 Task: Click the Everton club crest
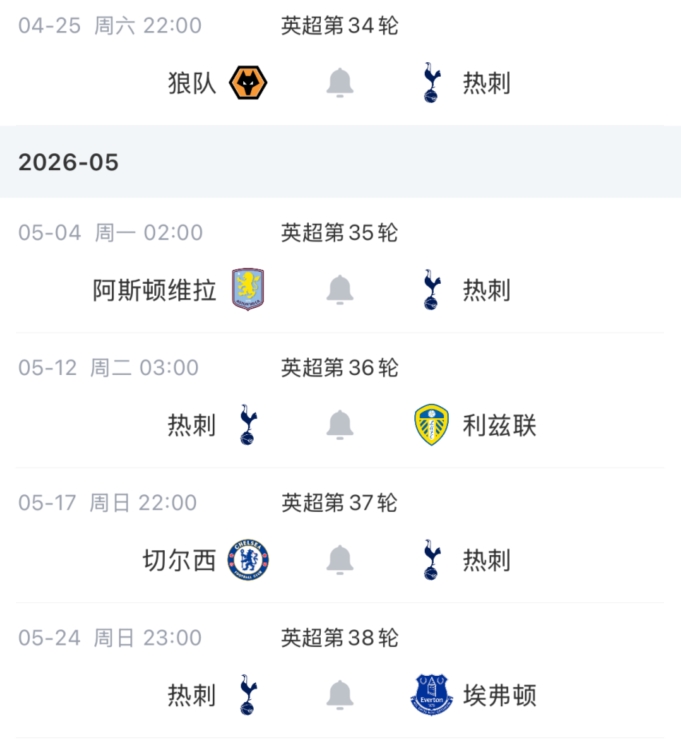coord(432,695)
